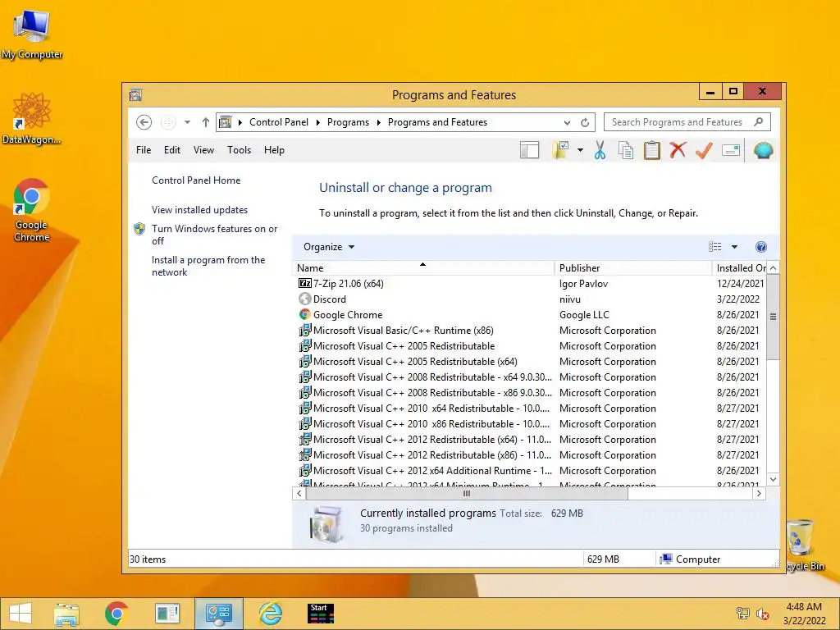840x630 pixels.
Task: Click Turn Windows features on or off
Action: (214, 235)
